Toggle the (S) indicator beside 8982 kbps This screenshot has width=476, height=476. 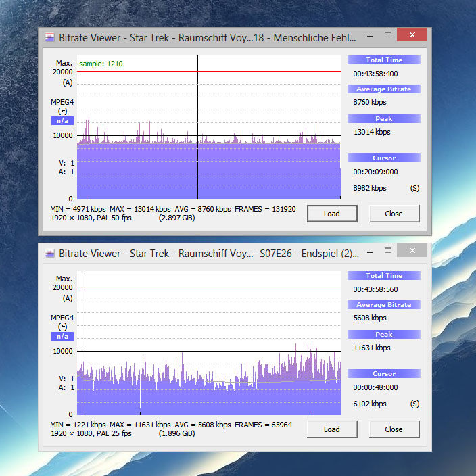click(414, 188)
